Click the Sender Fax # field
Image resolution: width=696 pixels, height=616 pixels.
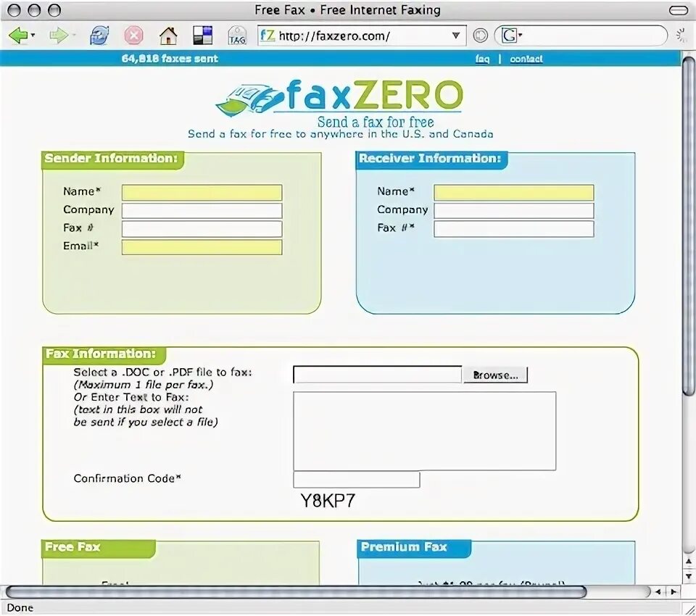pos(202,229)
